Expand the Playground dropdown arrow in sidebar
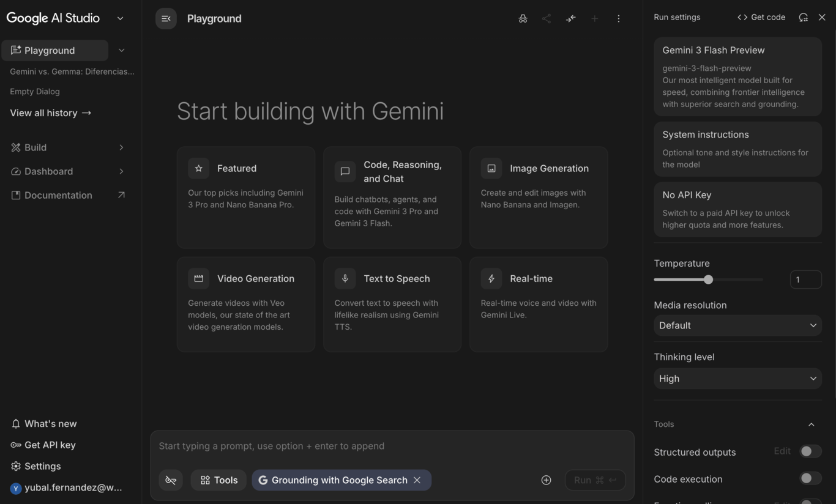 point(121,50)
